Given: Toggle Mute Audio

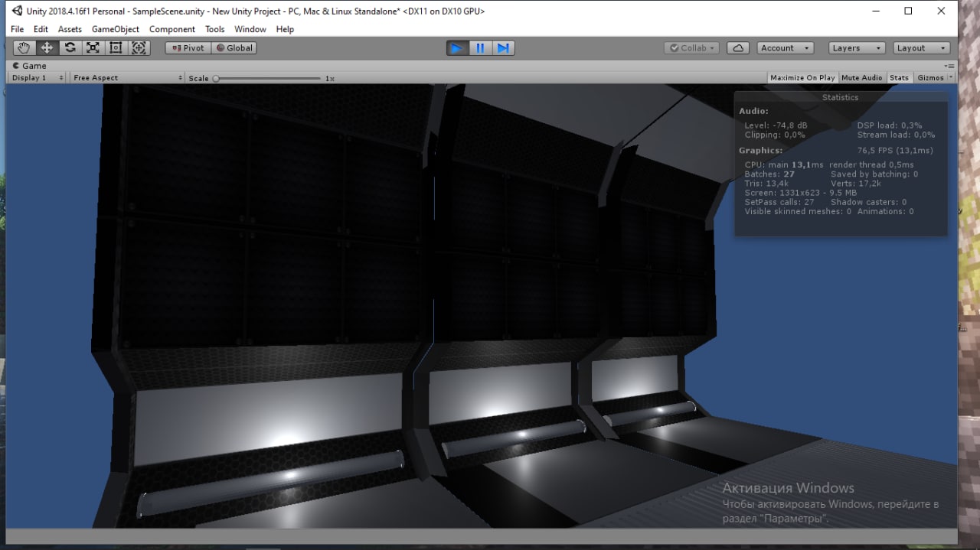Looking at the screenshot, I should pos(861,77).
